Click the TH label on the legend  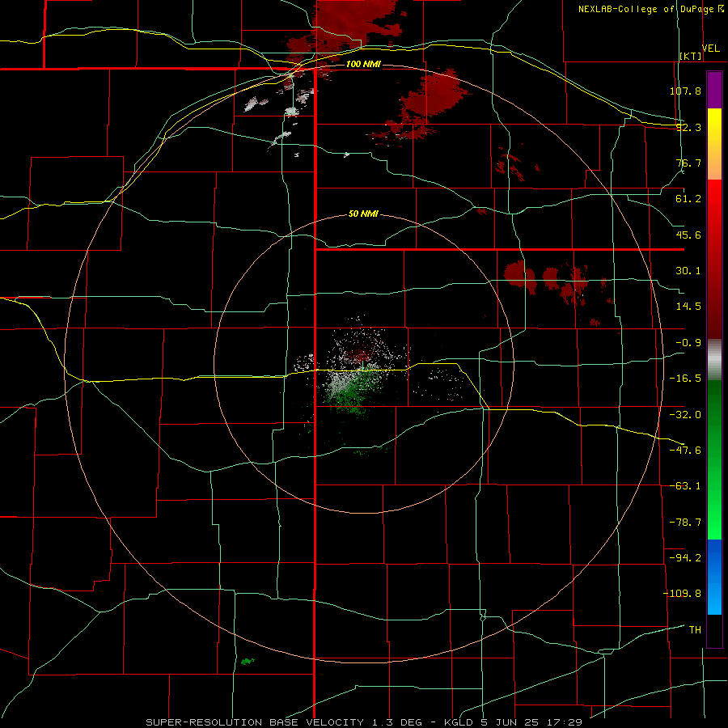[x=695, y=630]
